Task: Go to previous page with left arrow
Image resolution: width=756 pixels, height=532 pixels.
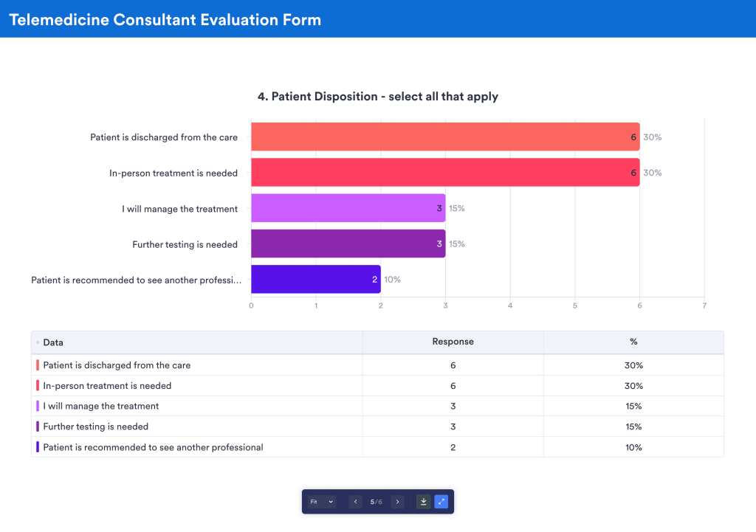Action: [x=355, y=501]
